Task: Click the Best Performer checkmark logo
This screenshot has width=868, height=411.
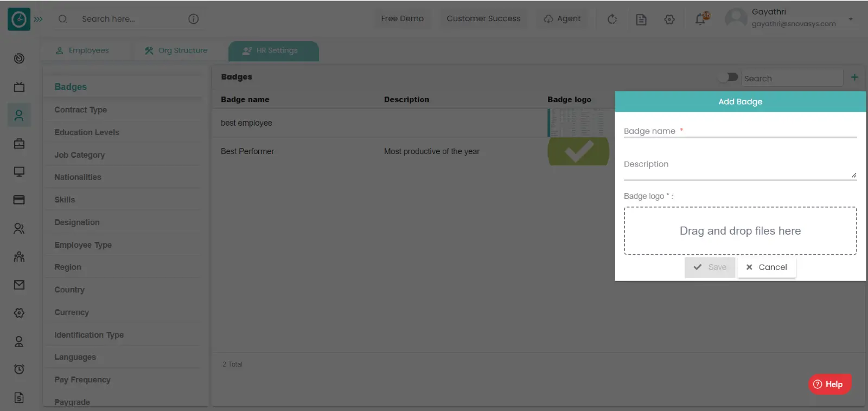Action: pyautogui.click(x=578, y=151)
